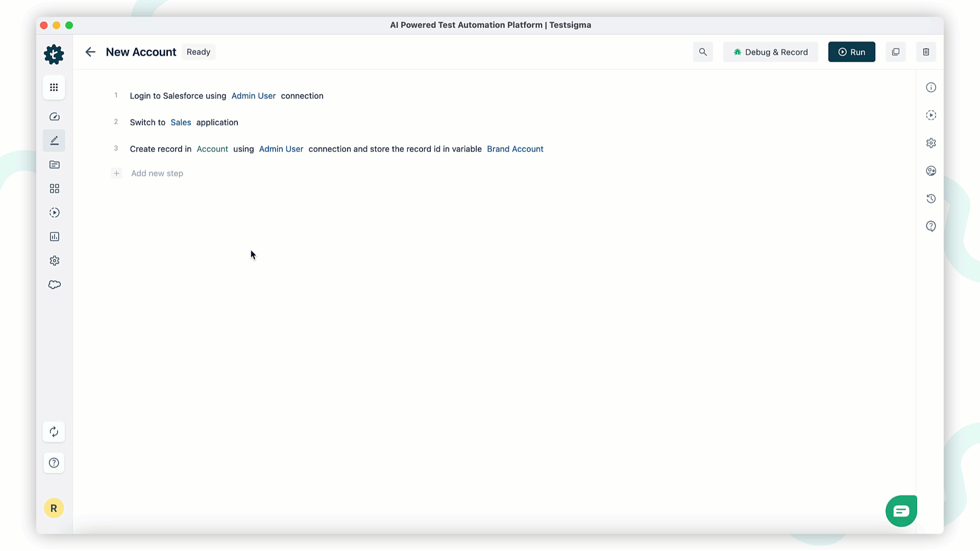Open the user avatar R

pos(54,508)
